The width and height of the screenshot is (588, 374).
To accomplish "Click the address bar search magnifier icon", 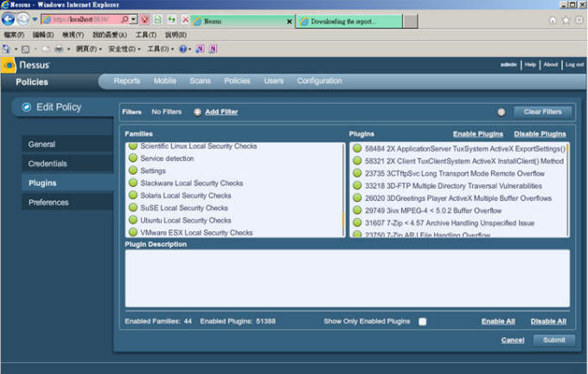I will click(125, 19).
